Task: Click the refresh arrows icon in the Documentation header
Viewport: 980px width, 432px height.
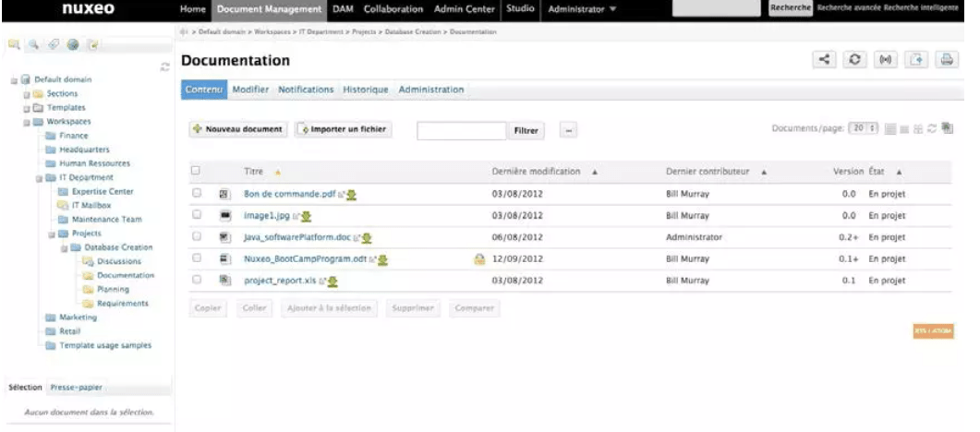Action: pos(856,60)
